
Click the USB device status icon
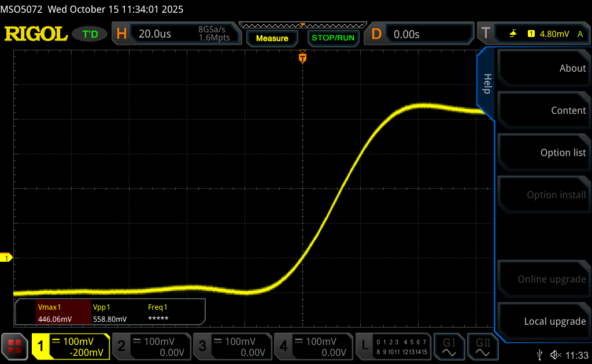coord(540,355)
